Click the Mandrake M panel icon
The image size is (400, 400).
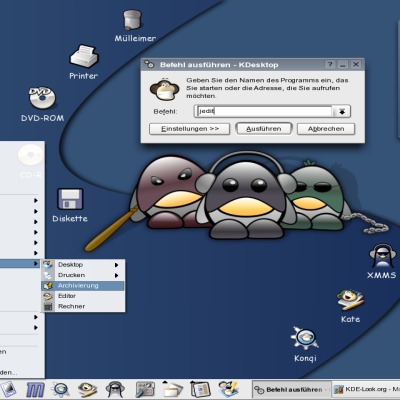point(35,389)
